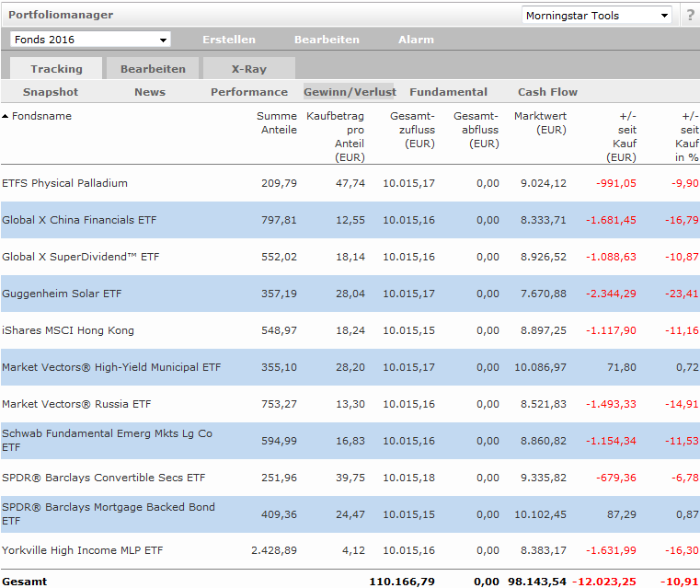Open Yorkville High Income MLP ETF
This screenshot has width=700, height=588.
pos(83,550)
